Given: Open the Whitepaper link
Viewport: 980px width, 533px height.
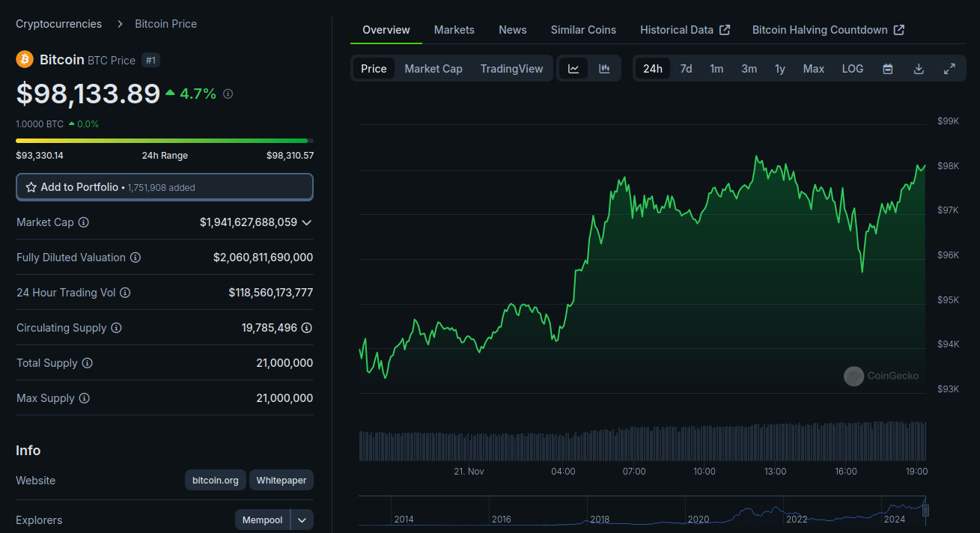Looking at the screenshot, I should tap(281, 481).
